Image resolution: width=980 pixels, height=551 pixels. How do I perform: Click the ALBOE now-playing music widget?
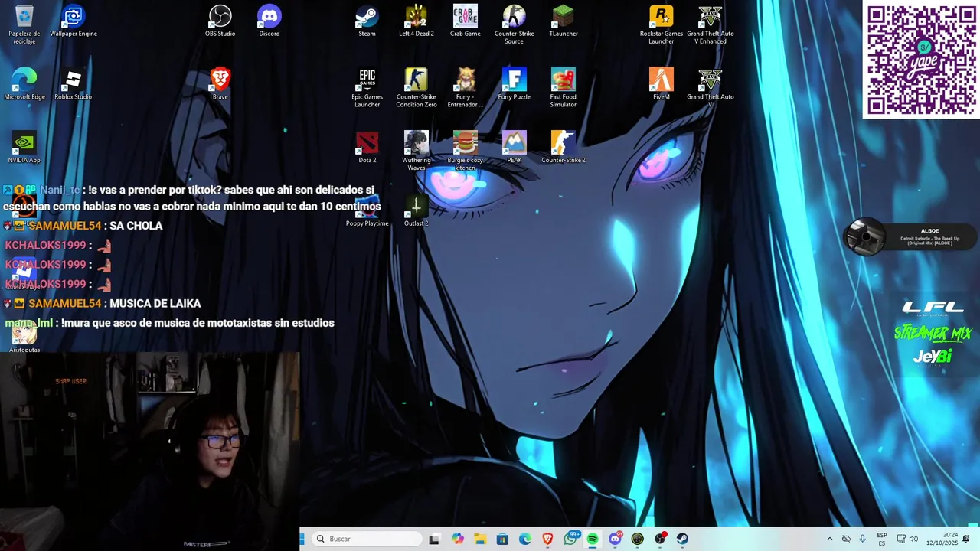911,236
